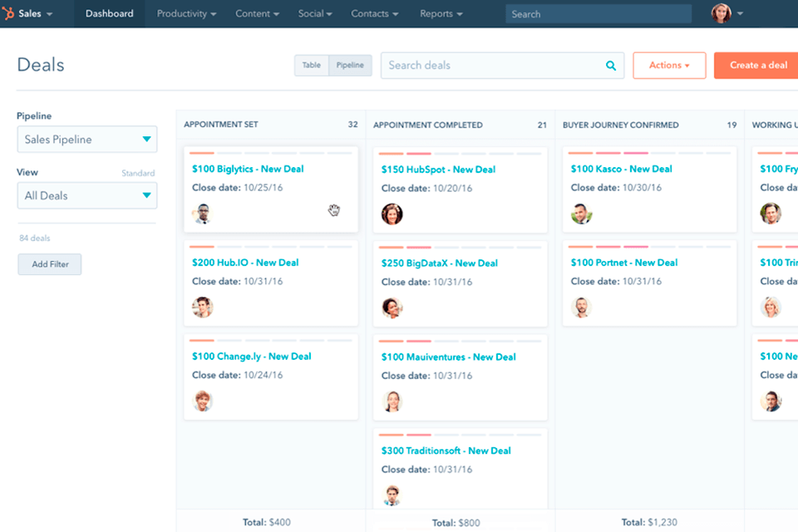Expand the Productivity menu
Viewport: 798px width, 532px height.
pos(186,14)
